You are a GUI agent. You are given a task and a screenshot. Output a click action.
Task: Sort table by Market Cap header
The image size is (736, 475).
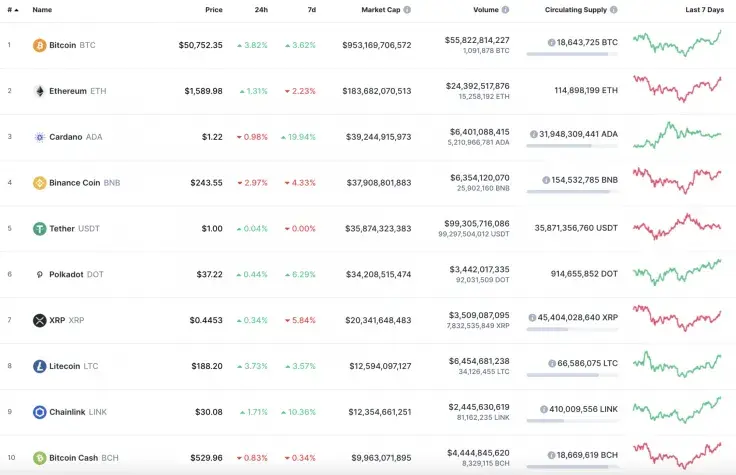(x=381, y=9)
